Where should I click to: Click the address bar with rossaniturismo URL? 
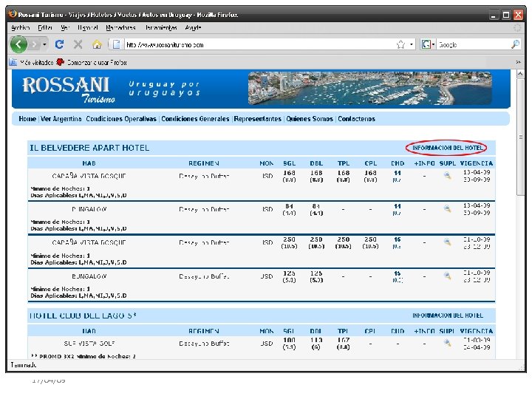[x=259, y=44]
